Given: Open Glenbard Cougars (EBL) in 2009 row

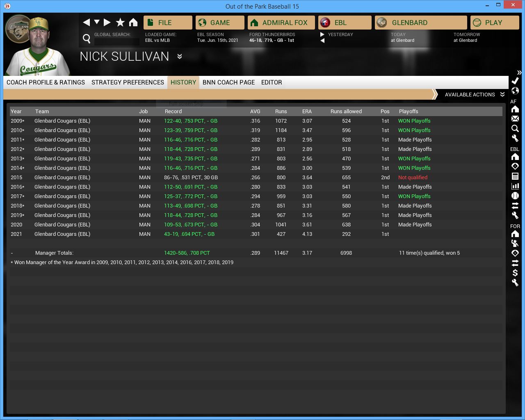Looking at the screenshot, I should tap(62, 121).
